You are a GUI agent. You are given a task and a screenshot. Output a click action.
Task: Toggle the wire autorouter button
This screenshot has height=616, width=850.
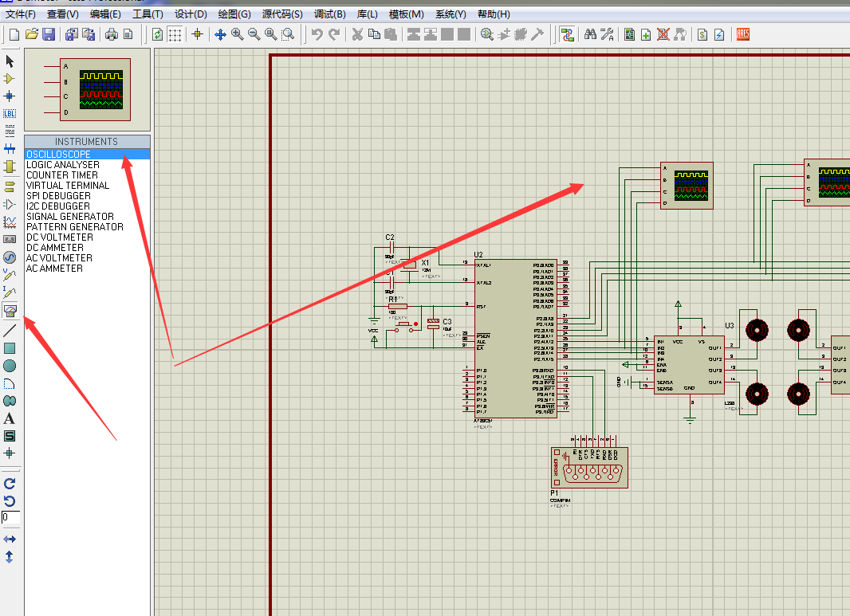(567, 34)
